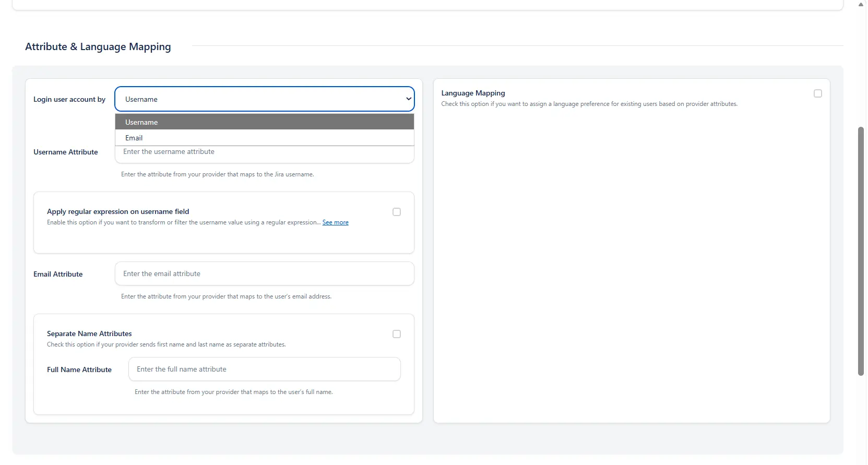Click the Login user account by label
The width and height of the screenshot is (868, 465).
69,99
